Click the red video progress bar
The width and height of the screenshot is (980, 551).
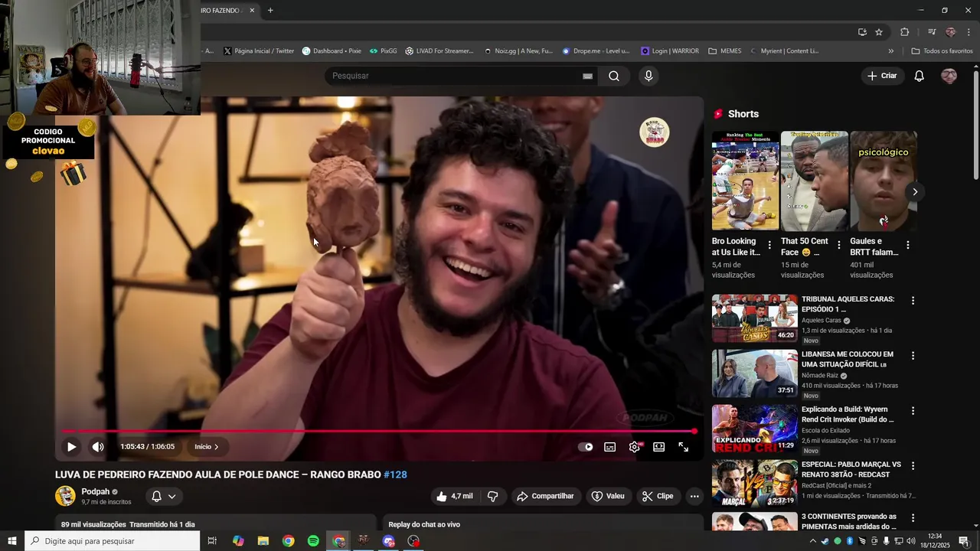379,431
